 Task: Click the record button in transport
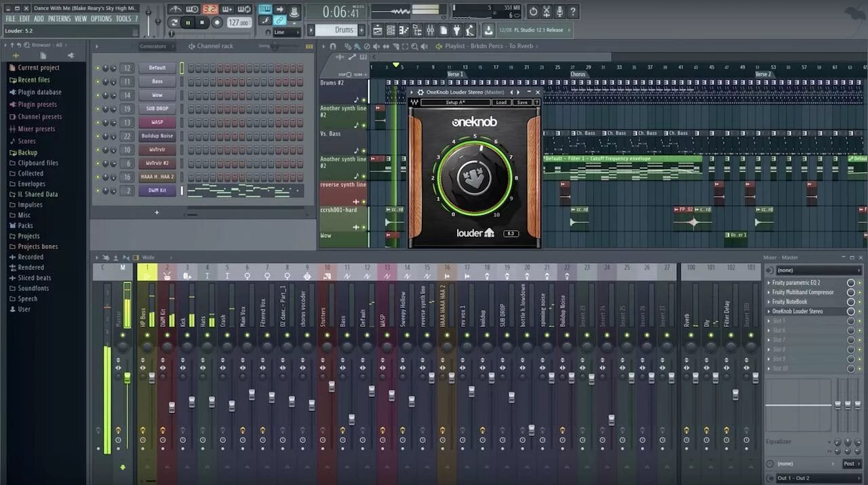point(217,22)
